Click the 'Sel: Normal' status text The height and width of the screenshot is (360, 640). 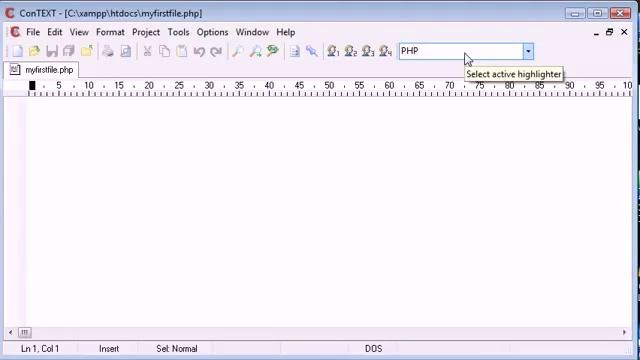tap(177, 349)
